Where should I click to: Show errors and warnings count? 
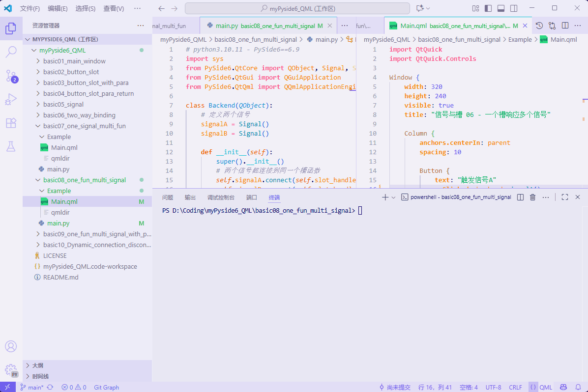click(74, 387)
